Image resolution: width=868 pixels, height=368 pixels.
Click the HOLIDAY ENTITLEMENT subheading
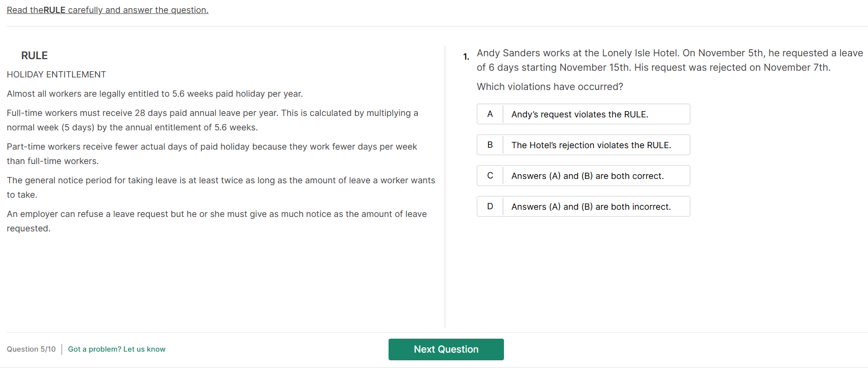coord(56,75)
